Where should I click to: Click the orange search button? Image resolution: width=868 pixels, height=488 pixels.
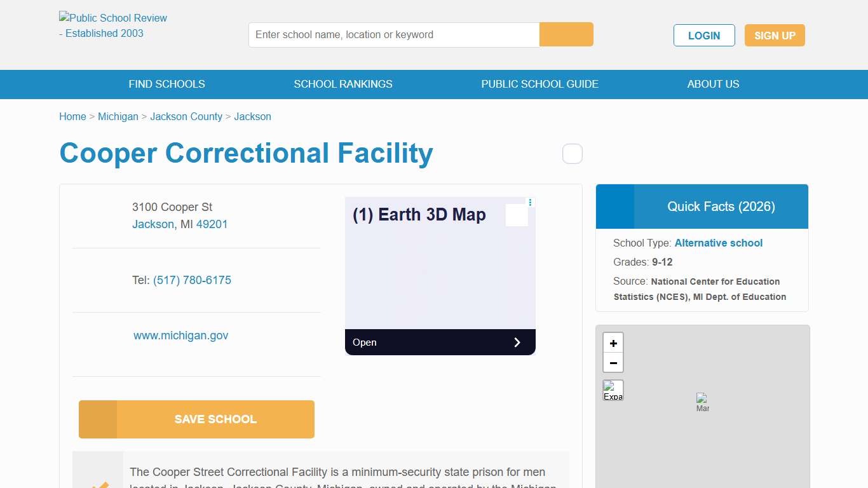click(x=566, y=34)
